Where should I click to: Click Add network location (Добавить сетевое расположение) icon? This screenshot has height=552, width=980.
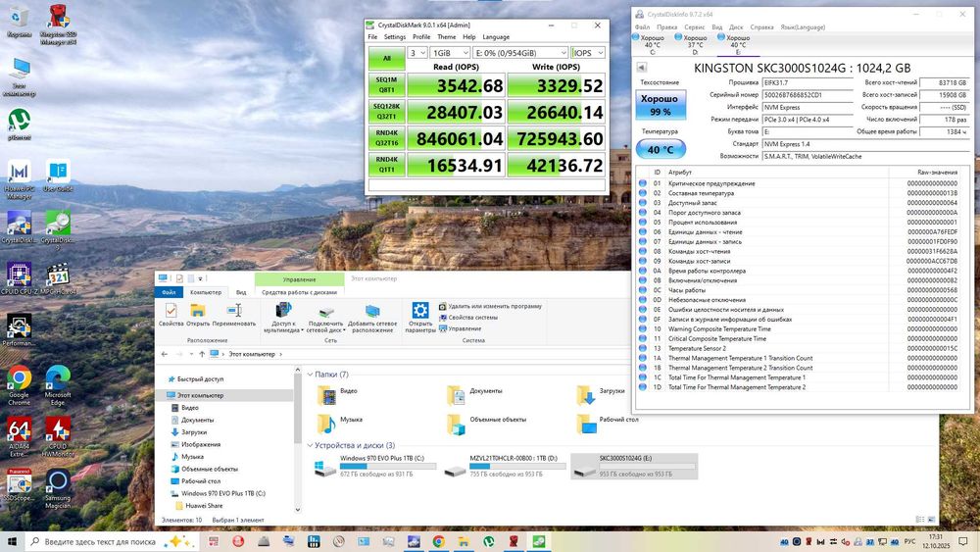pyautogui.click(x=372, y=319)
